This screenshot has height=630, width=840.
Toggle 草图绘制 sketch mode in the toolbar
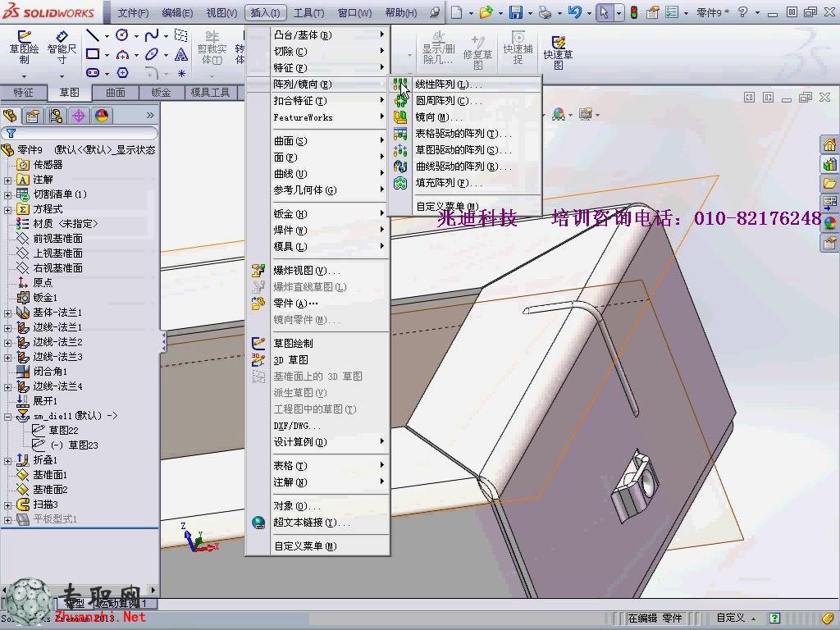point(24,48)
